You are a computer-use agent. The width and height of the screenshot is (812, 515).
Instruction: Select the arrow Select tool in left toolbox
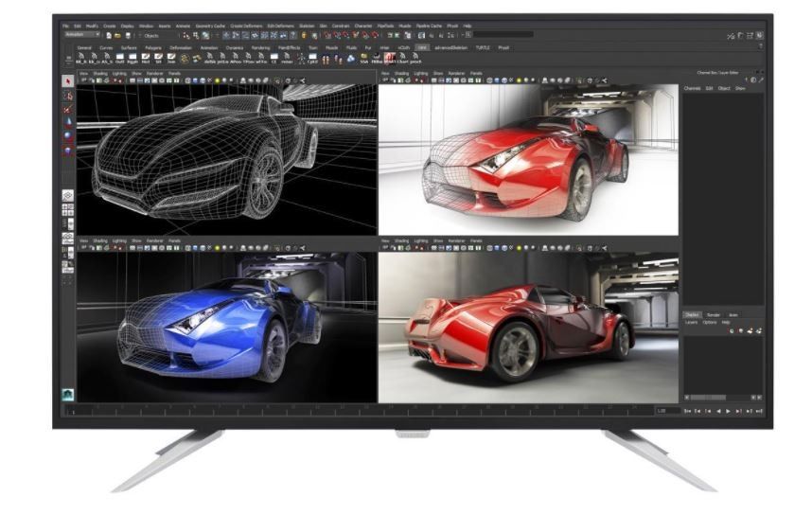(67, 81)
